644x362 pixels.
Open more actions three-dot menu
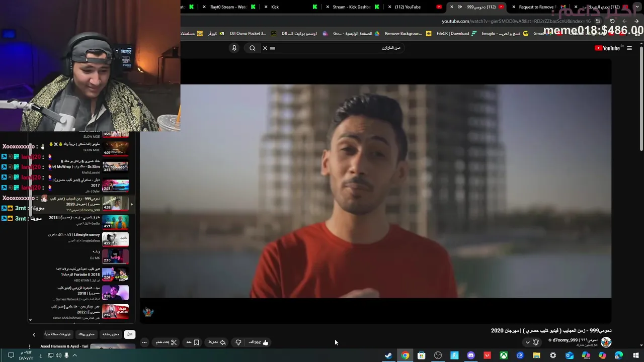pyautogui.click(x=144, y=342)
